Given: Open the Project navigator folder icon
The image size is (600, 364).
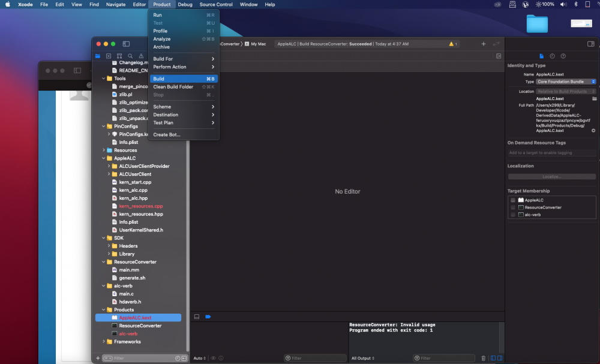Looking at the screenshot, I should click(98, 56).
